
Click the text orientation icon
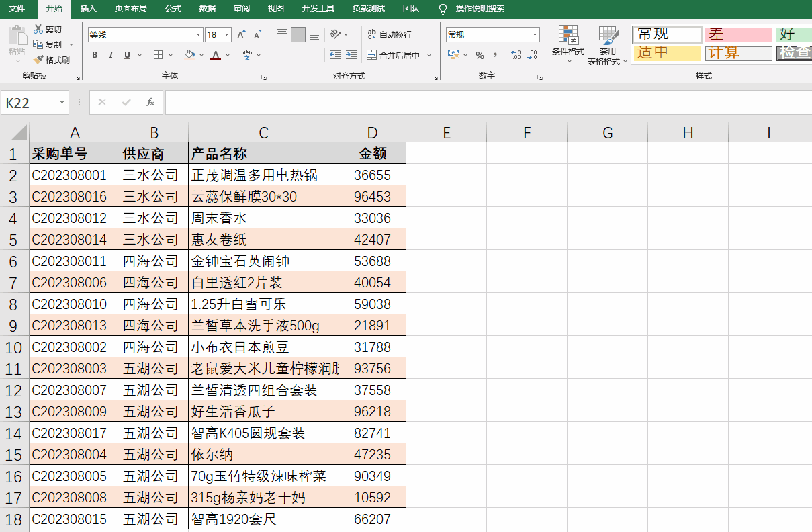pos(334,34)
